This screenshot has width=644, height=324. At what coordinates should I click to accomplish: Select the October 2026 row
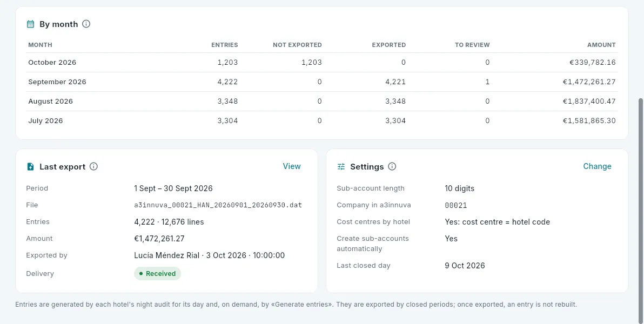322,63
